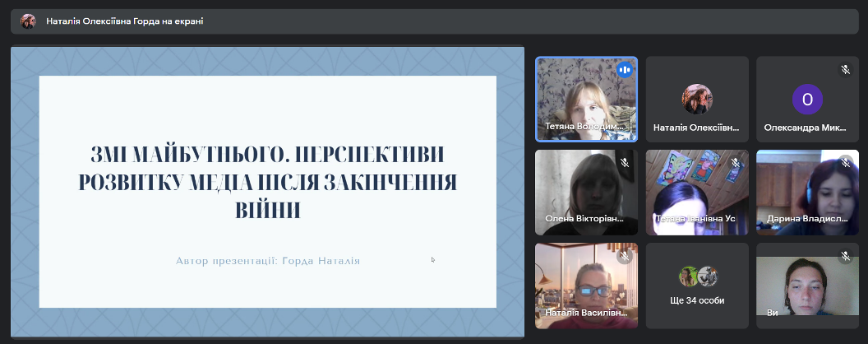The height and width of the screenshot is (344, 868).
Task: Click slide title ЗМІ МАЙБУТНЬОГО text
Action: coord(268,182)
